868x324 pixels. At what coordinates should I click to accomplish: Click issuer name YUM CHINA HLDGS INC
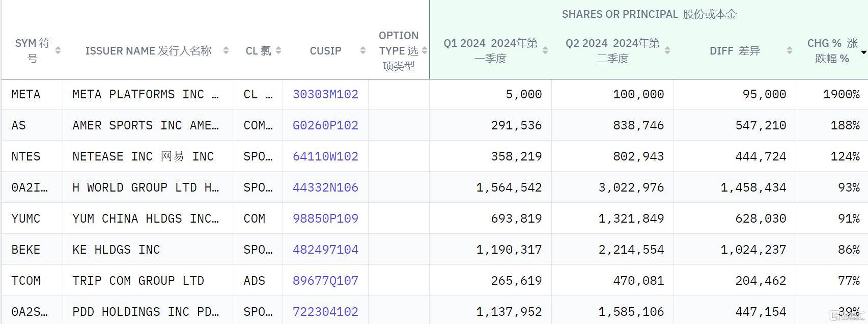pyautogui.click(x=146, y=219)
